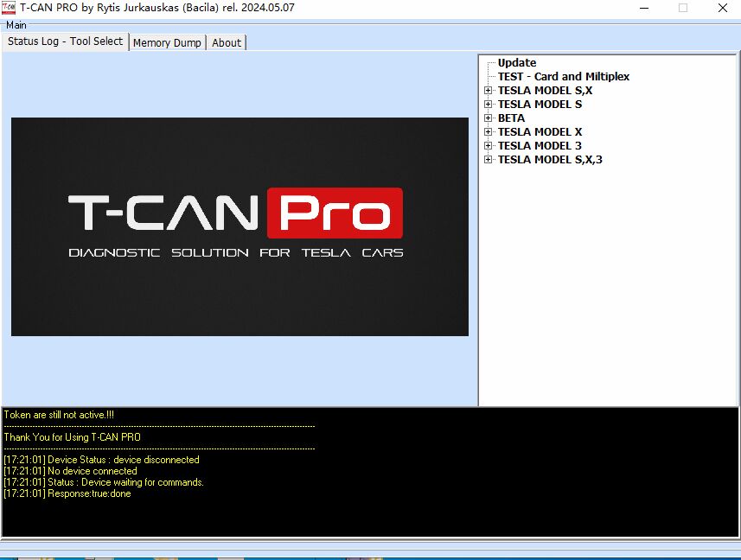This screenshot has height=560, width=741.
Task: Switch to the Status Log - Tool Select tab
Action: point(65,41)
